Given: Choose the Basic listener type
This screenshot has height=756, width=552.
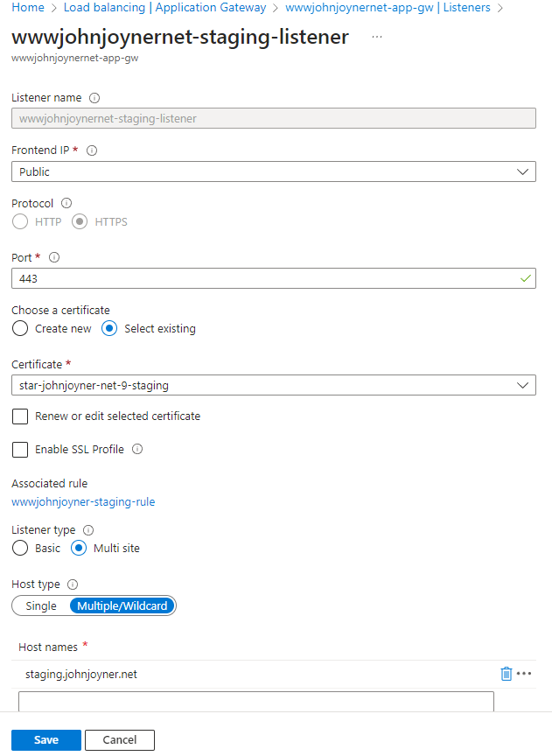Looking at the screenshot, I should coord(20,549).
